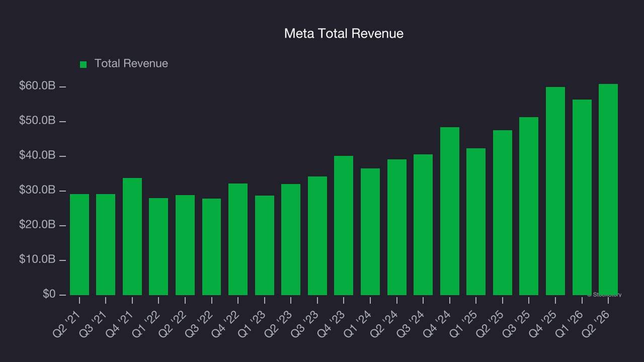This screenshot has width=644, height=362.
Task: Select the Q2 '25 revenue bar
Action: tap(503, 213)
